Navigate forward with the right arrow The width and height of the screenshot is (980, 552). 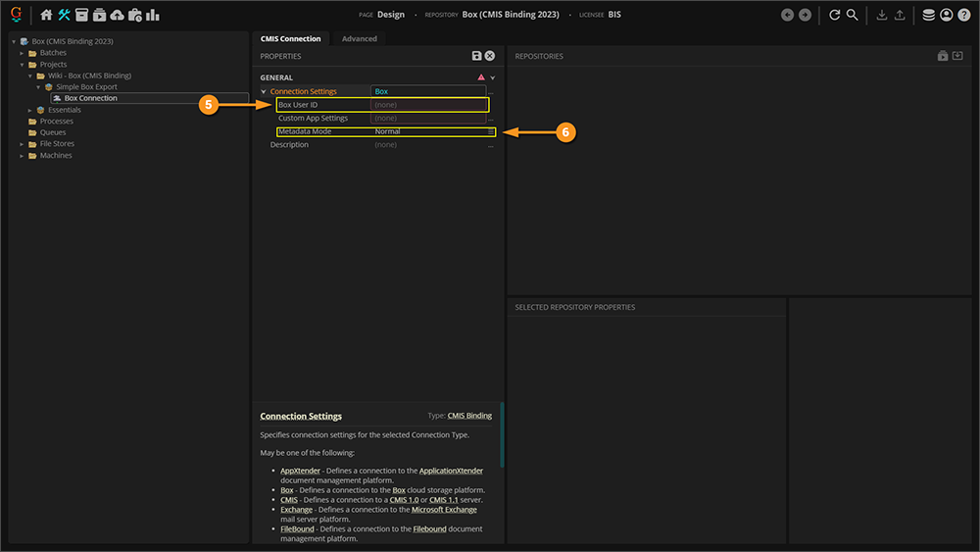click(805, 15)
